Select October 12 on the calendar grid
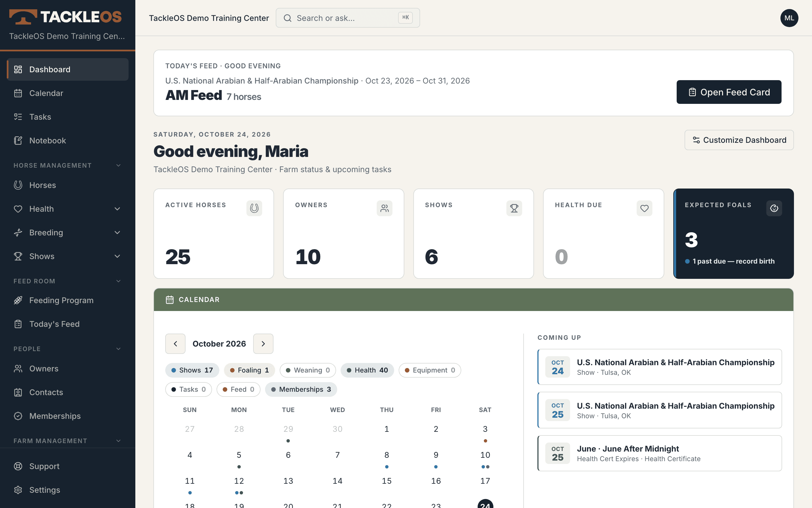The image size is (812, 508). click(239, 481)
